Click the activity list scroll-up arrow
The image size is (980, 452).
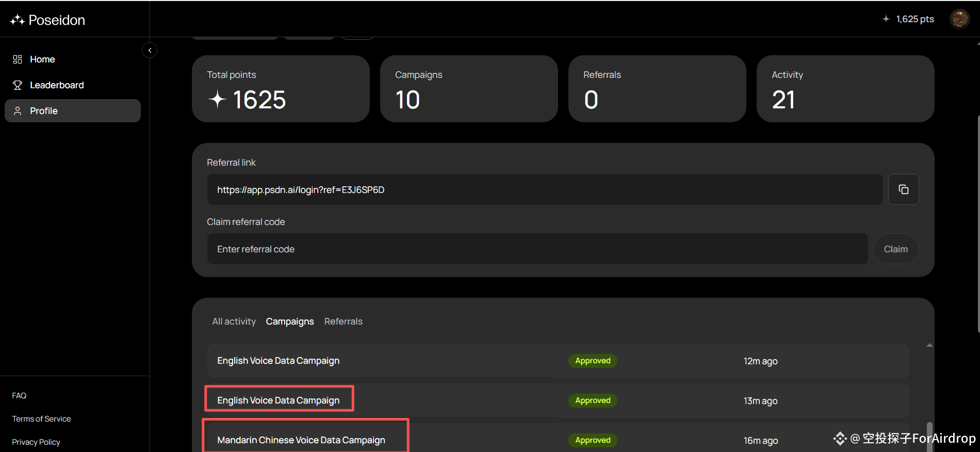point(929,345)
